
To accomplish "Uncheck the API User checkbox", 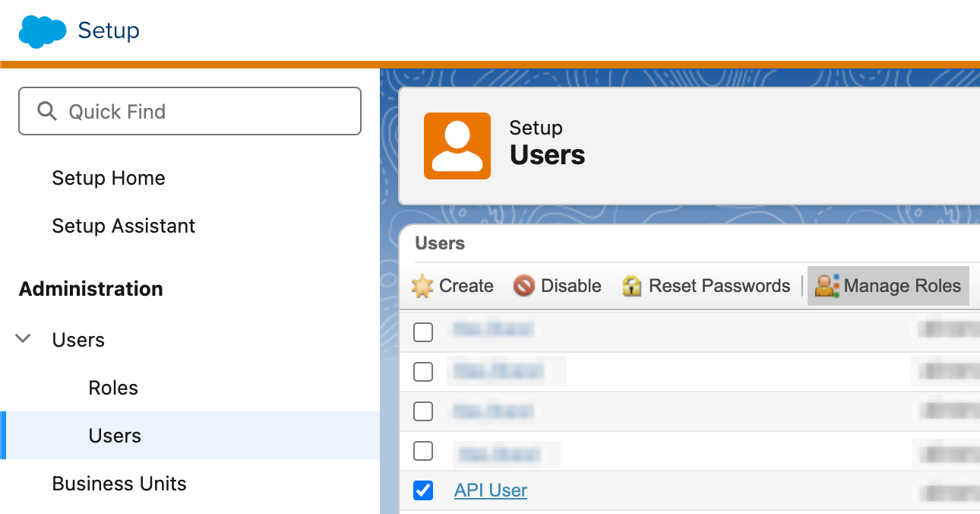I will coord(423,490).
